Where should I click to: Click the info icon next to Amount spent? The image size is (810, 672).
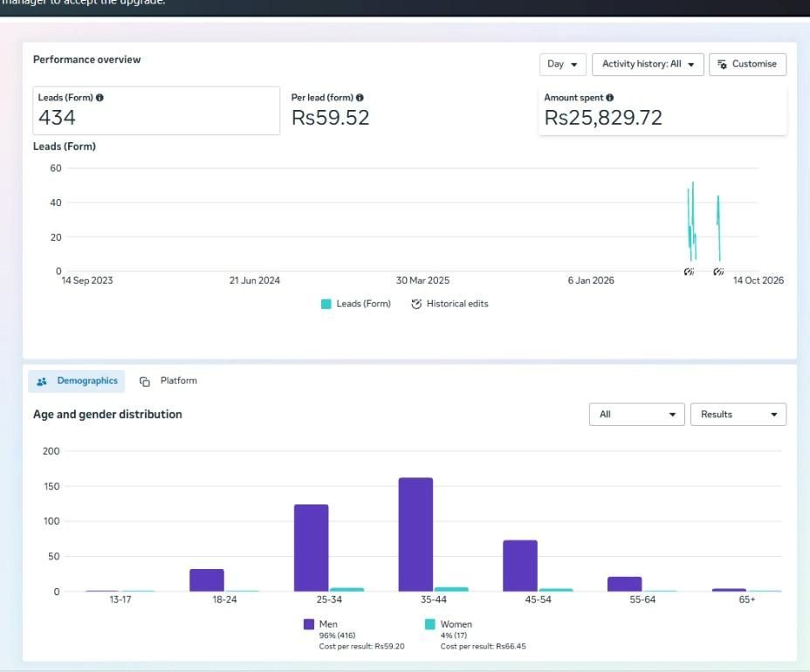coord(609,98)
